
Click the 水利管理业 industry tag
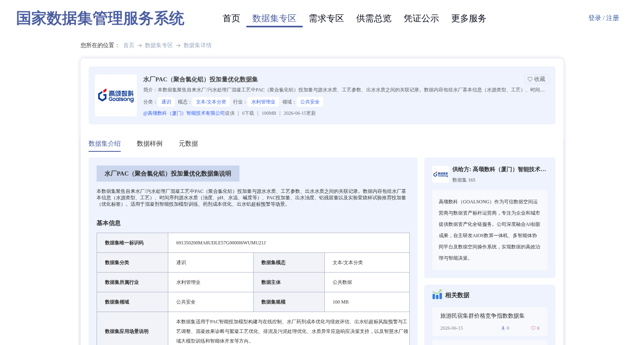point(263,102)
